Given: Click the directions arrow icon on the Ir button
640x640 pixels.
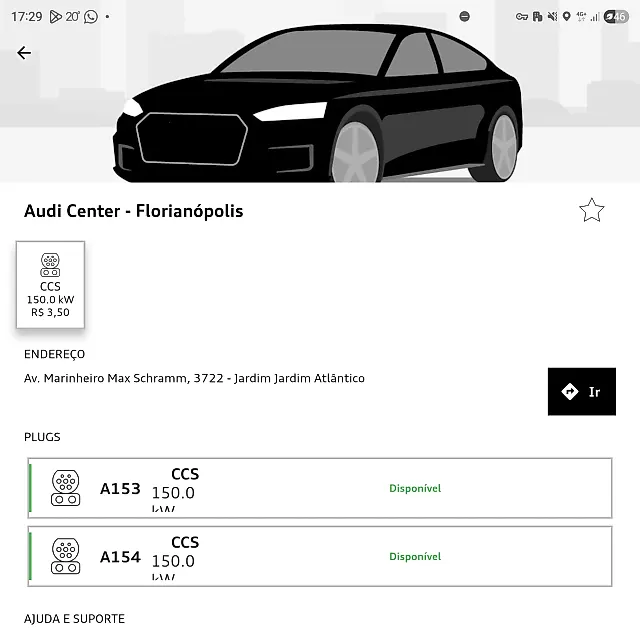Looking at the screenshot, I should point(570,392).
